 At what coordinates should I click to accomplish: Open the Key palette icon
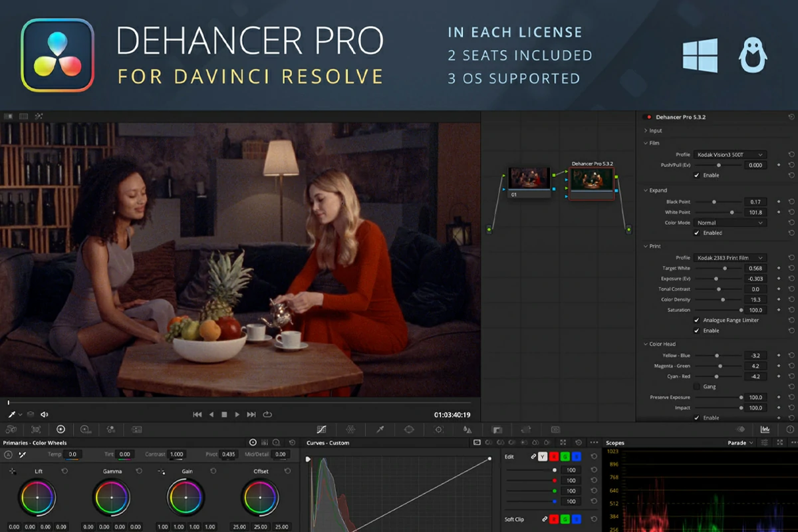click(x=497, y=430)
